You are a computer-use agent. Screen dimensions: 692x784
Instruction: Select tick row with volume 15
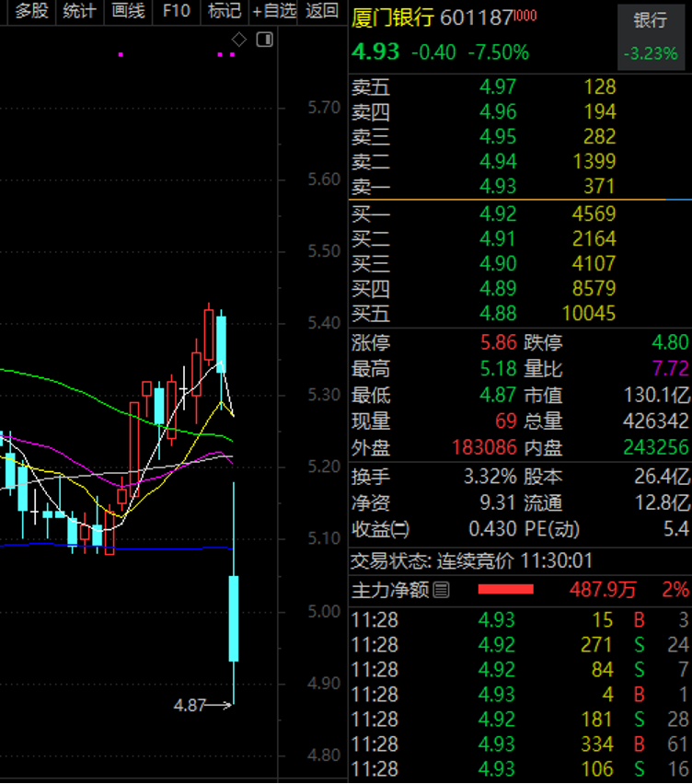(x=520, y=620)
